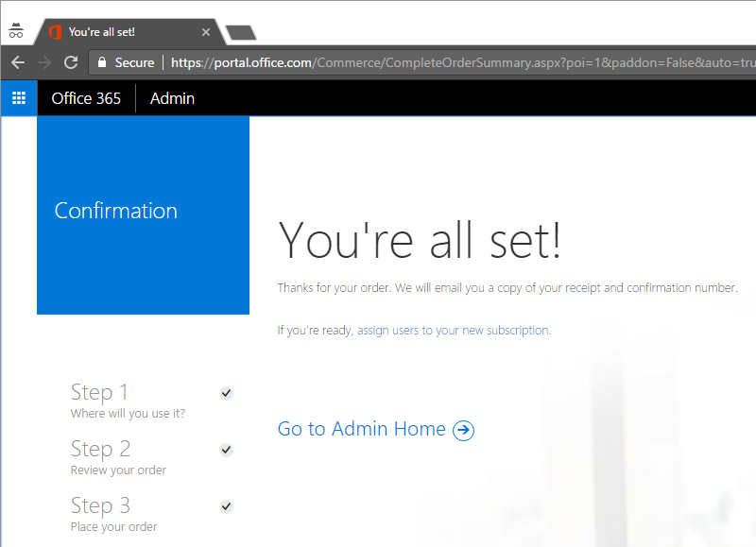
Task: Click the Office logo tab favicon
Action: tap(56, 32)
